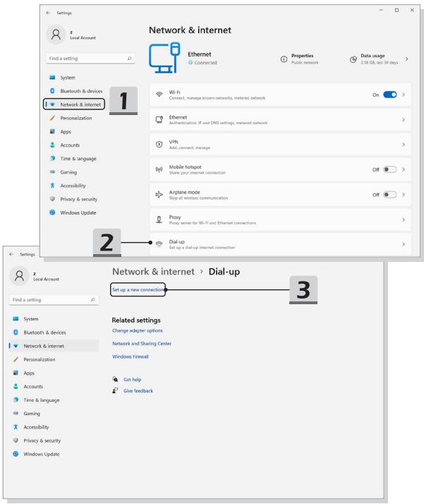The width and height of the screenshot is (424, 504).
Task: Click Get help link
Action: 133,379
